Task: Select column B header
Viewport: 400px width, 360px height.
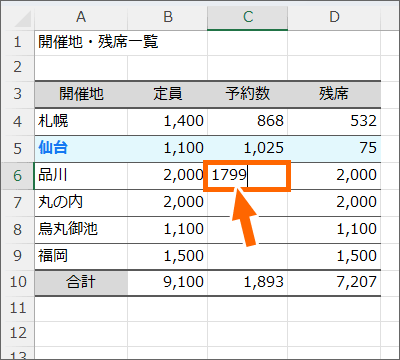Action: click(168, 17)
